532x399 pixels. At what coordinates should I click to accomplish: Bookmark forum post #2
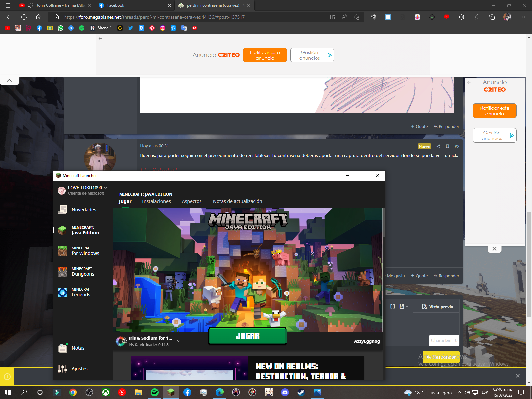(x=447, y=146)
